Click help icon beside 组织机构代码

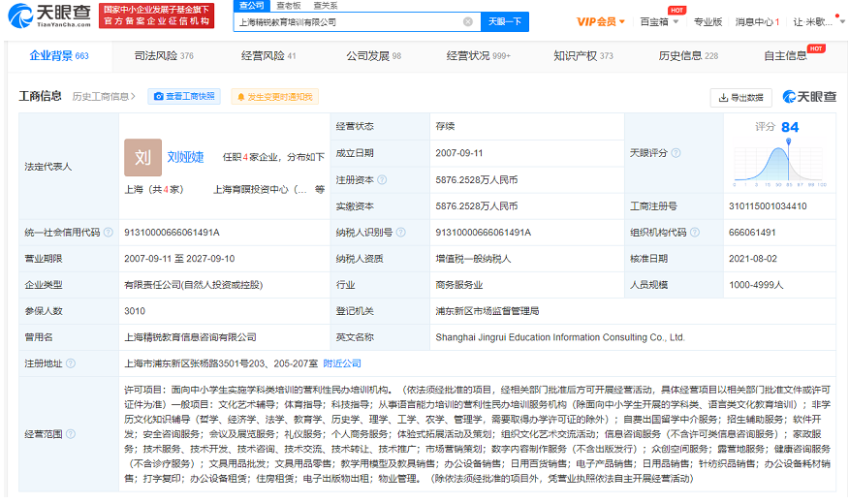(695, 233)
